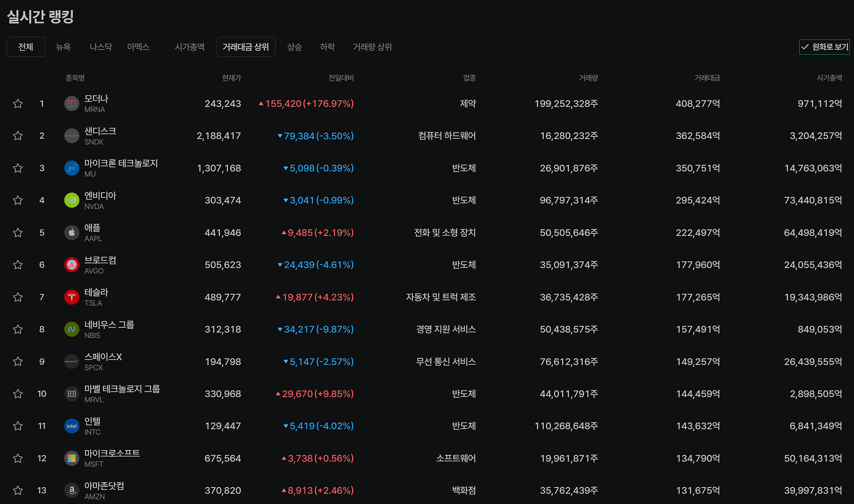Click the Microsoft logo icon
Screen dimensions: 854x504
[72, 458]
